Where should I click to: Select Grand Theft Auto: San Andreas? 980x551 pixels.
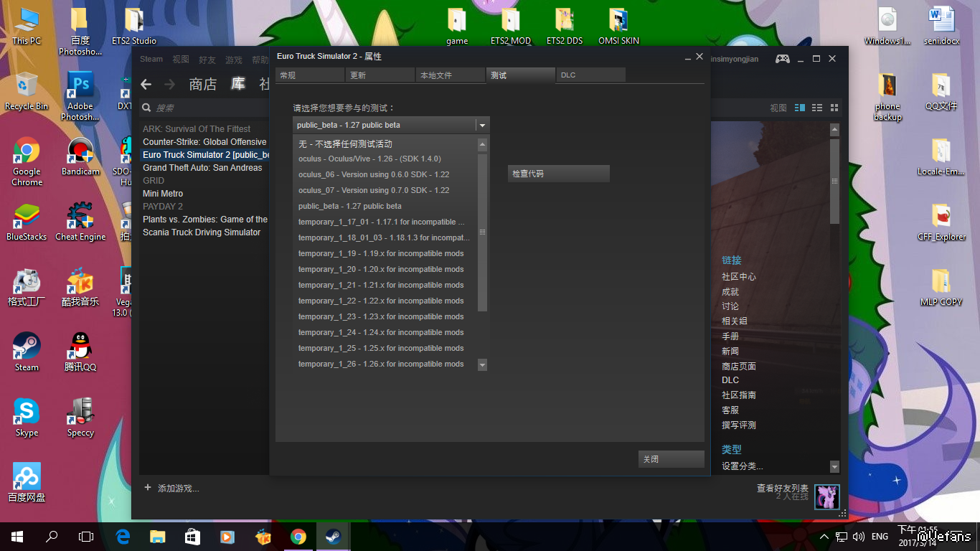(x=202, y=168)
